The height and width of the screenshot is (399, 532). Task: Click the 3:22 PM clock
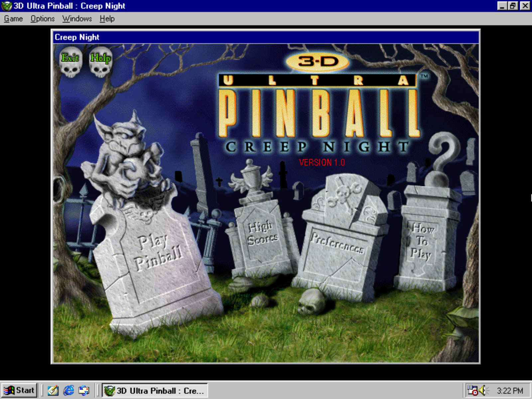(510, 391)
